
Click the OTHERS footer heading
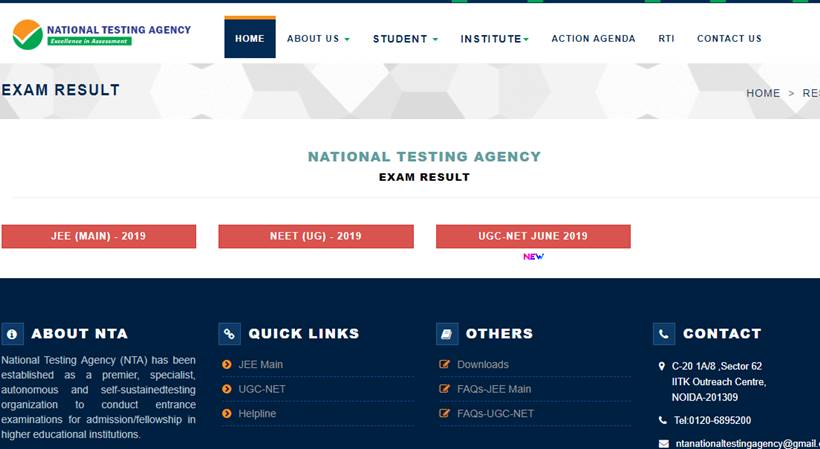click(499, 333)
